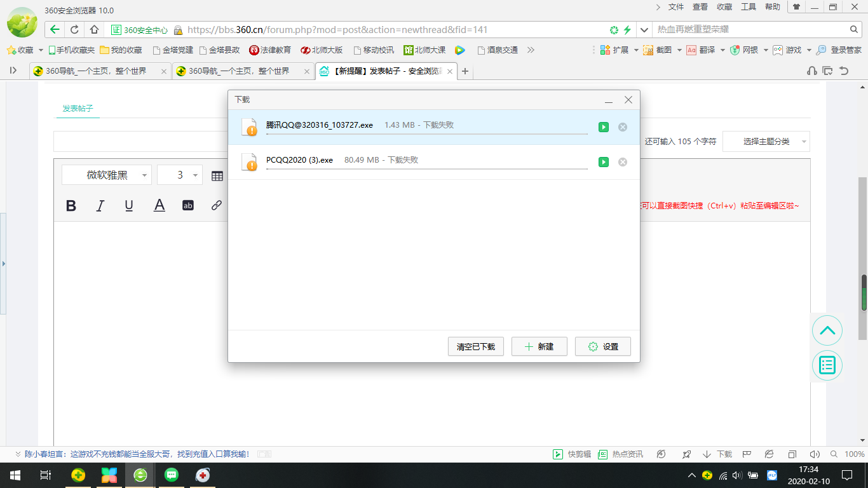Open the browser home page icon
This screenshot has width=868, height=488.
pyautogui.click(x=94, y=29)
